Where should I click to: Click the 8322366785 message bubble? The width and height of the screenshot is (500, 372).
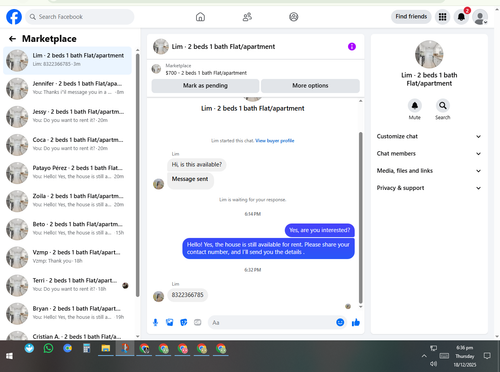[187, 295]
